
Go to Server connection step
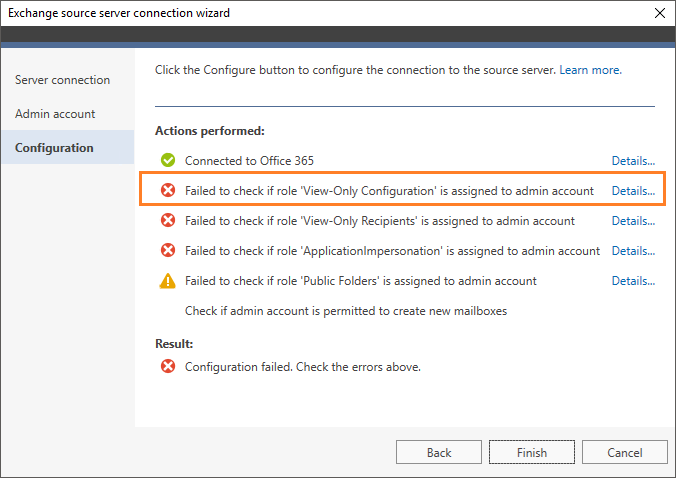point(63,80)
